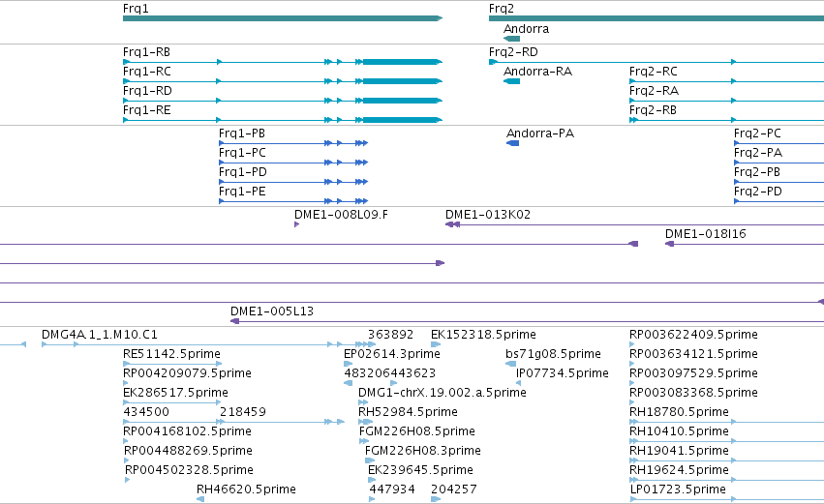This screenshot has width=824, height=504.
Task: Select the EK286517.5prime EST label
Action: [175, 393]
